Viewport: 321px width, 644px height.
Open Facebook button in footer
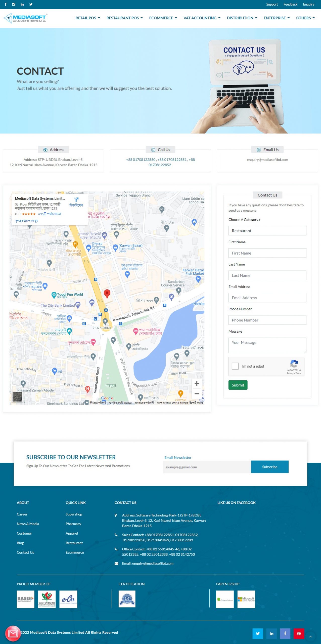[285, 633]
